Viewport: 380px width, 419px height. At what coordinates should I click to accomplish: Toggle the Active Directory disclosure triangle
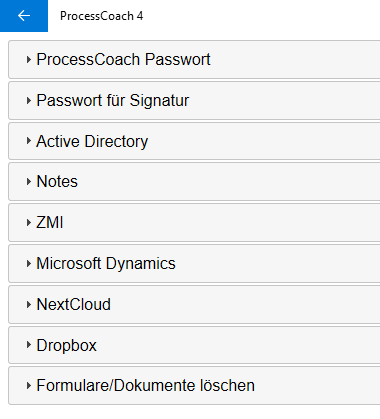tap(29, 141)
